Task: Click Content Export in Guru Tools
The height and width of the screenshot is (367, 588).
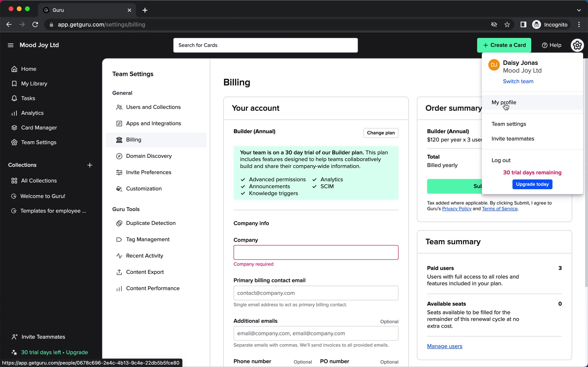Action: click(x=145, y=272)
